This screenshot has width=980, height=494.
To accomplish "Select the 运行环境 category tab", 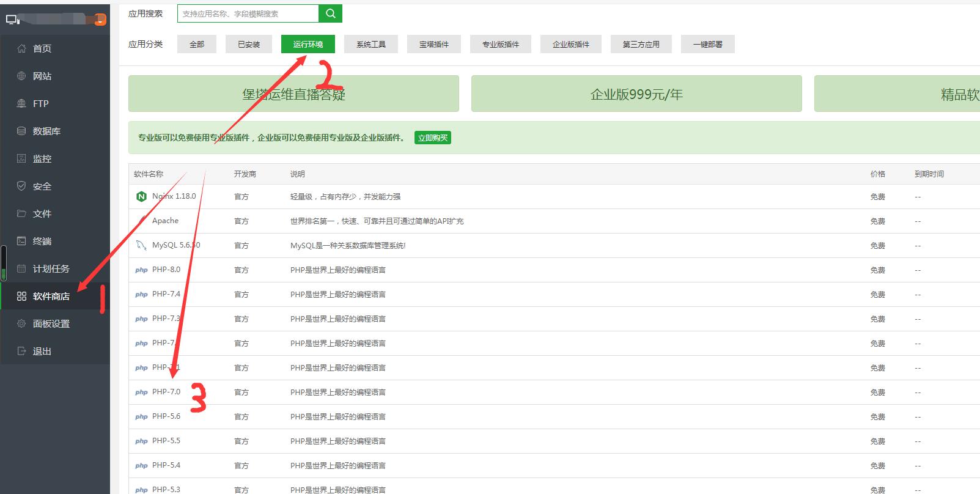I will tap(308, 44).
